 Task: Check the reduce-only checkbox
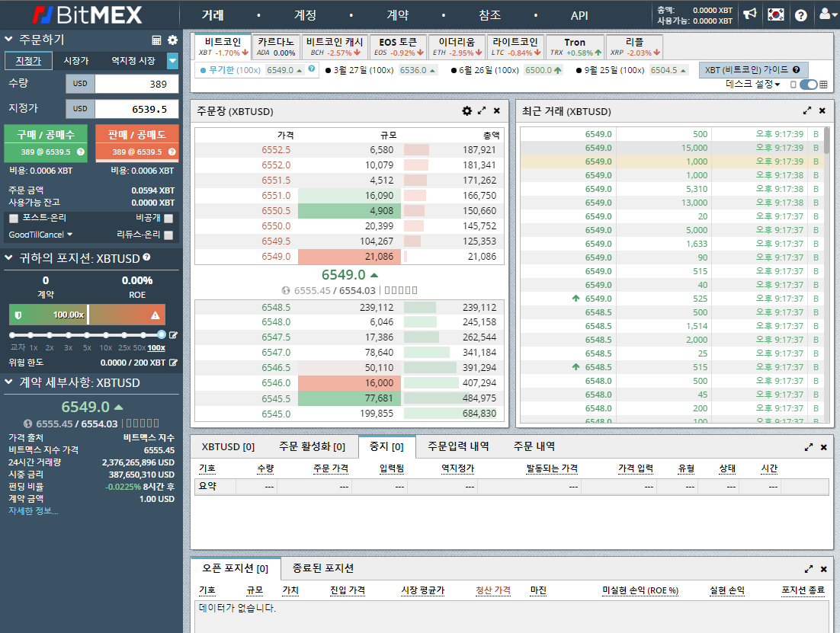tap(168, 235)
